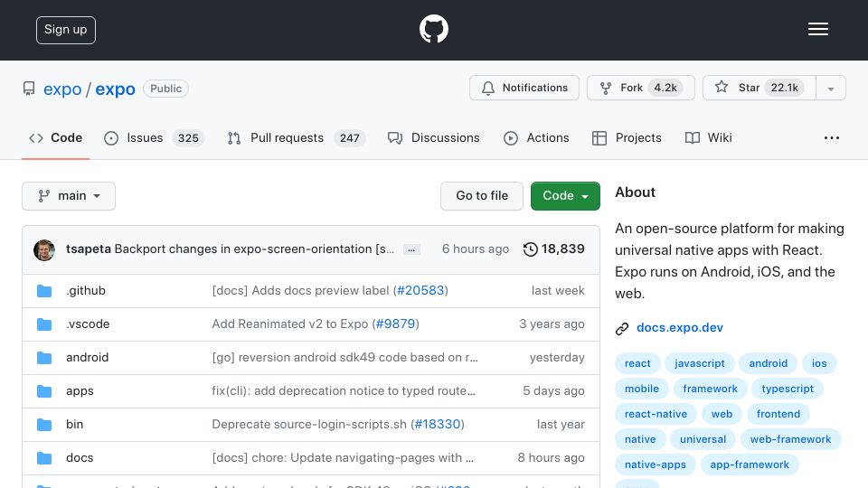Open the fix(cli) deprecation notice commit

pos(344,391)
